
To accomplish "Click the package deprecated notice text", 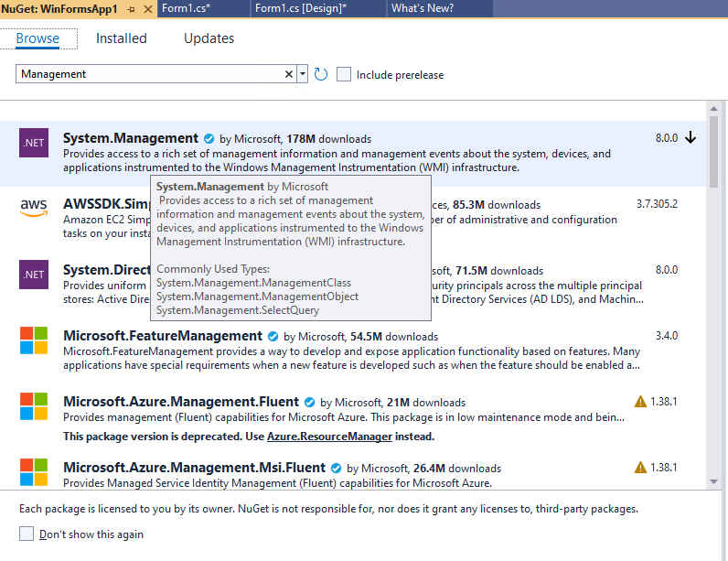I will pos(249,437).
